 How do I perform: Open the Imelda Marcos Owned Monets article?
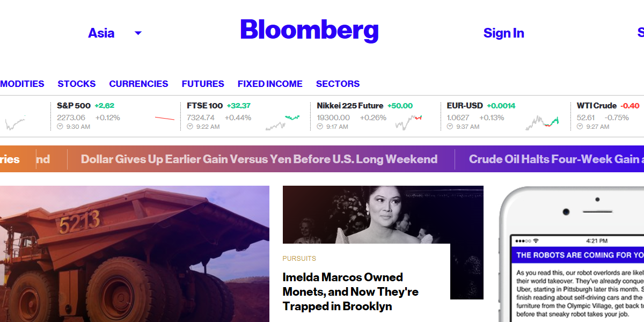coord(350,291)
